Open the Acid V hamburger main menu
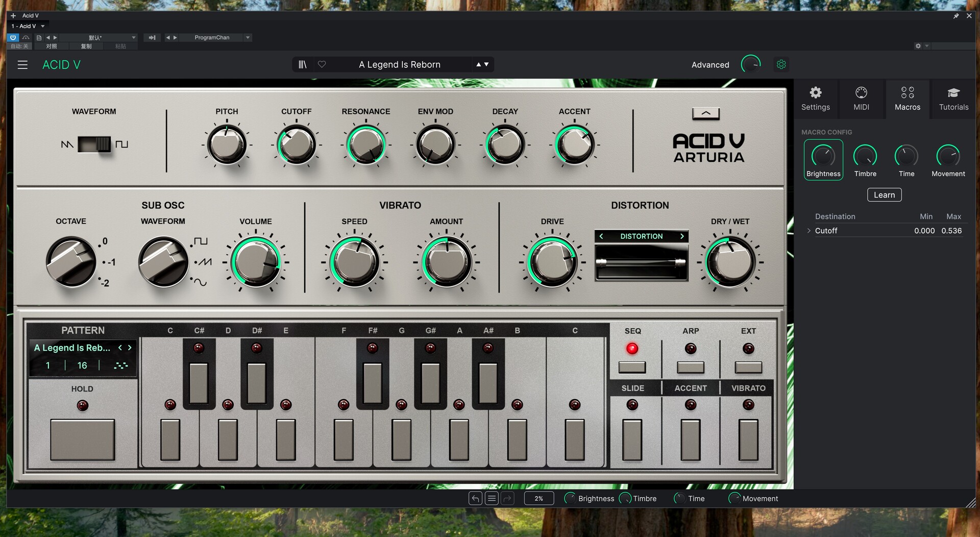980x537 pixels. click(22, 65)
